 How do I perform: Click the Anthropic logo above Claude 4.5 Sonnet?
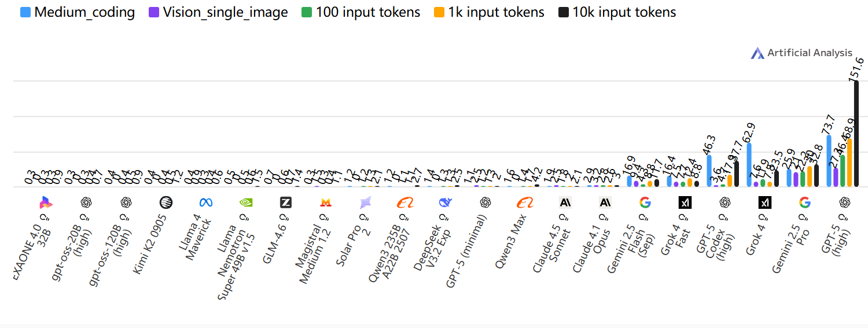(x=565, y=202)
